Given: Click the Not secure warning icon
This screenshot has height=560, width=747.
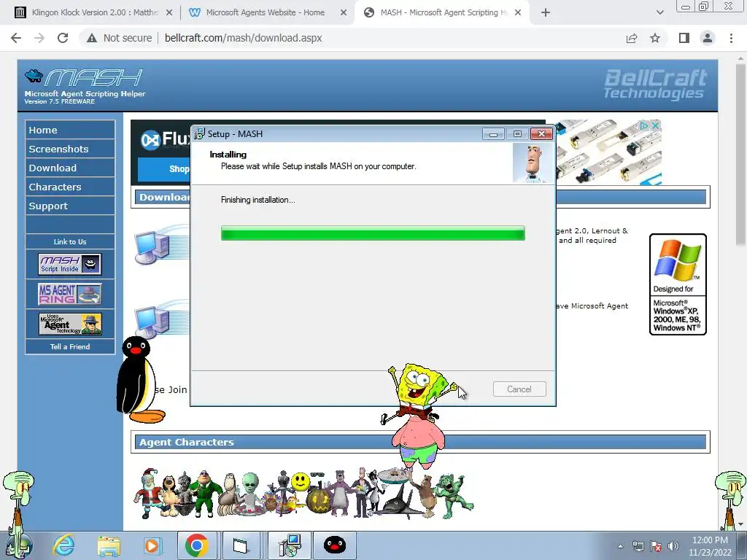Looking at the screenshot, I should pyautogui.click(x=91, y=38).
